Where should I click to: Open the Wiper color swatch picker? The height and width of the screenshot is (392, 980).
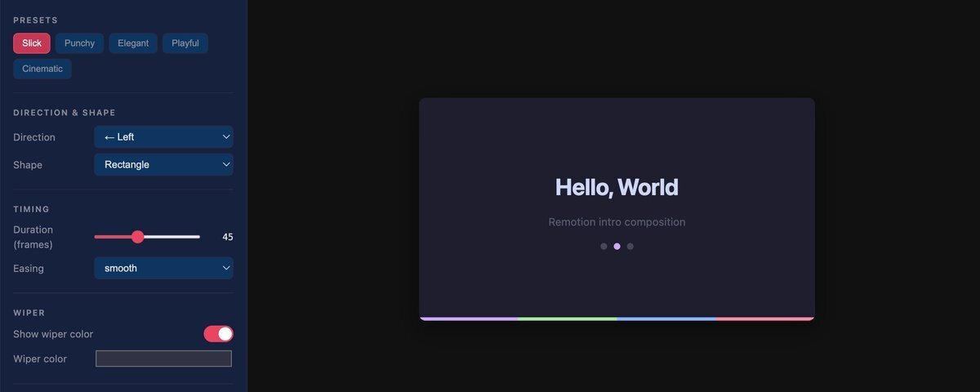point(163,359)
